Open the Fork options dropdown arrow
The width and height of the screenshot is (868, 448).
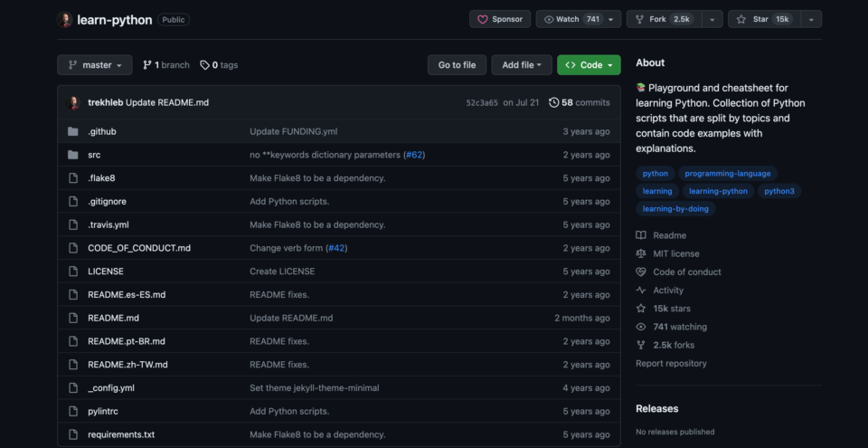tap(712, 19)
